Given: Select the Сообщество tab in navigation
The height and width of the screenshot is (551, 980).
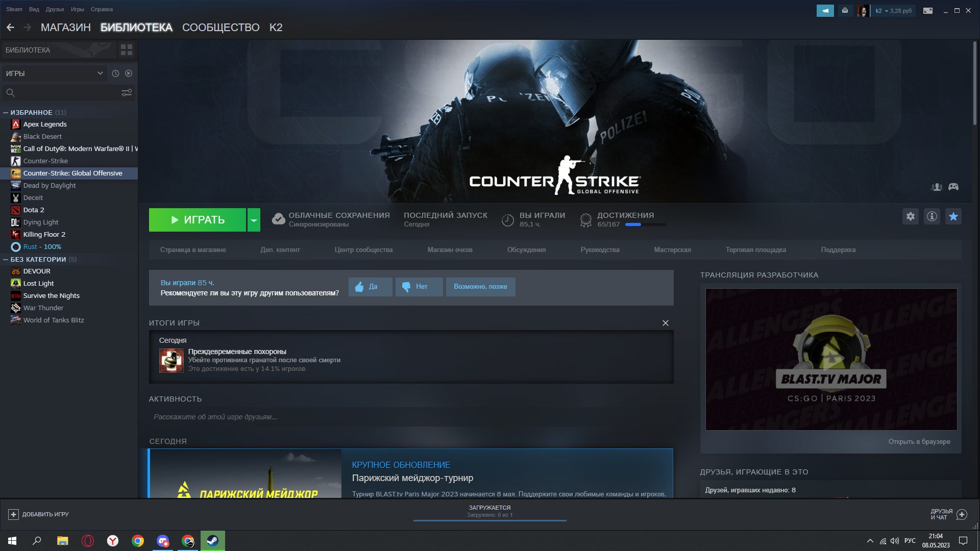Looking at the screenshot, I should (221, 27).
